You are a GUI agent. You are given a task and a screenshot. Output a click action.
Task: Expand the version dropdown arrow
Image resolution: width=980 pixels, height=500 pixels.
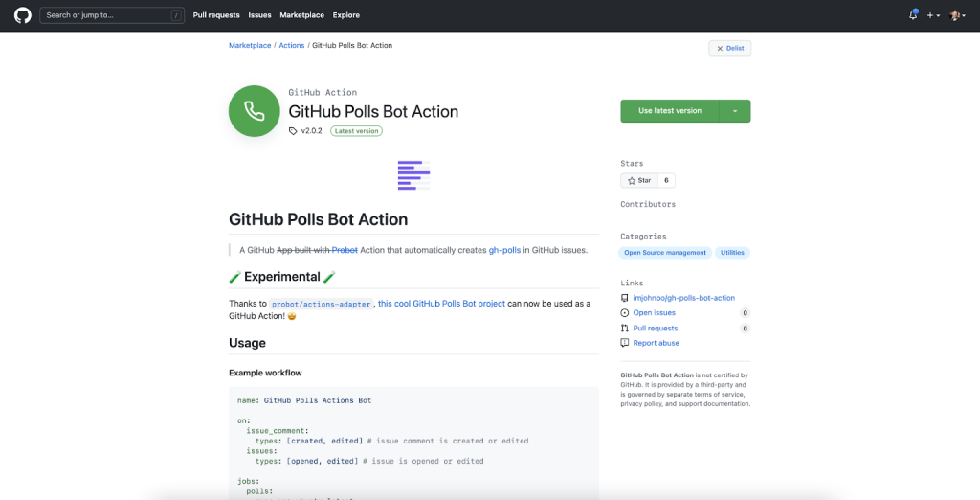click(x=735, y=111)
